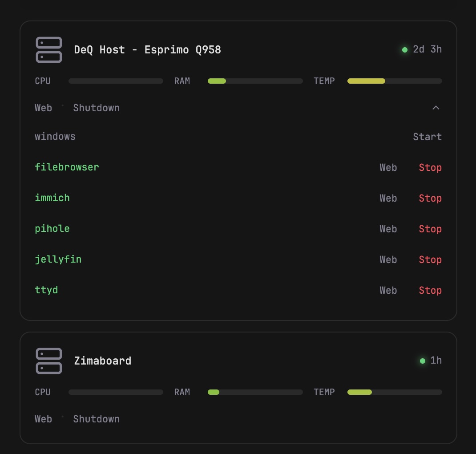The image size is (476, 454).
Task: Stop the immich container
Action: 430,199
